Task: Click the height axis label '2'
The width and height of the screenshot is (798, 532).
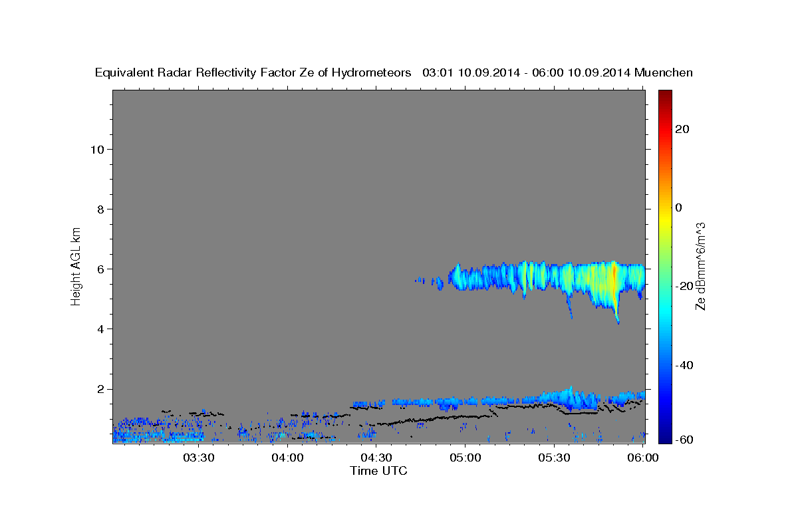Action: [99, 389]
